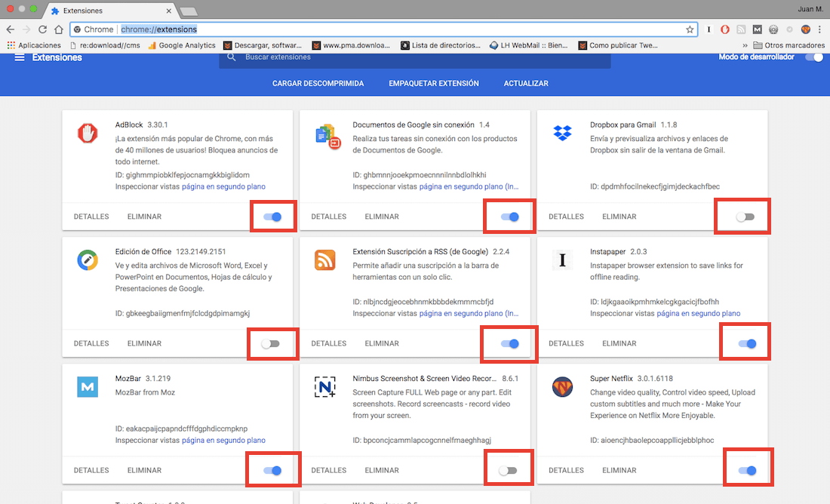
Task: Open the Otros marcadores folder
Action: point(788,45)
